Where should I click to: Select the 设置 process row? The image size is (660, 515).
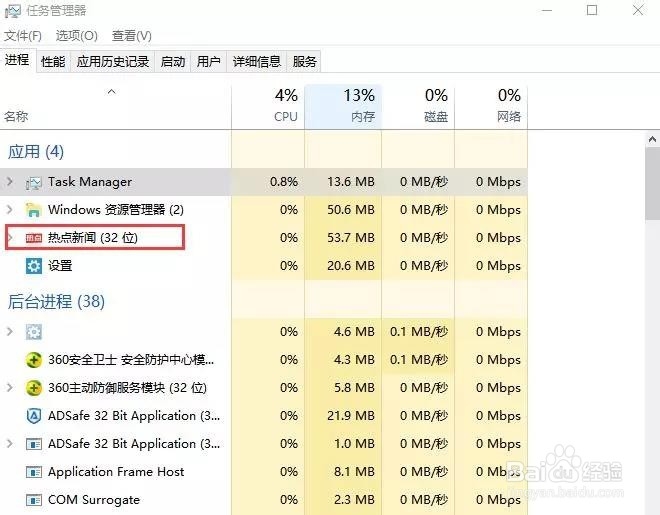click(x=263, y=266)
